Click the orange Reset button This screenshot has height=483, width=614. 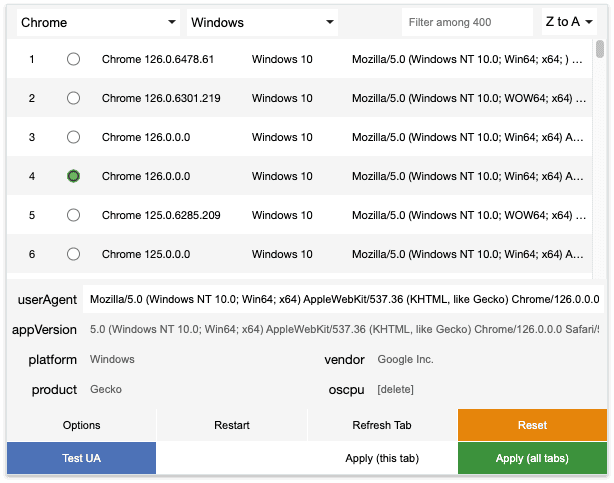[x=532, y=425]
